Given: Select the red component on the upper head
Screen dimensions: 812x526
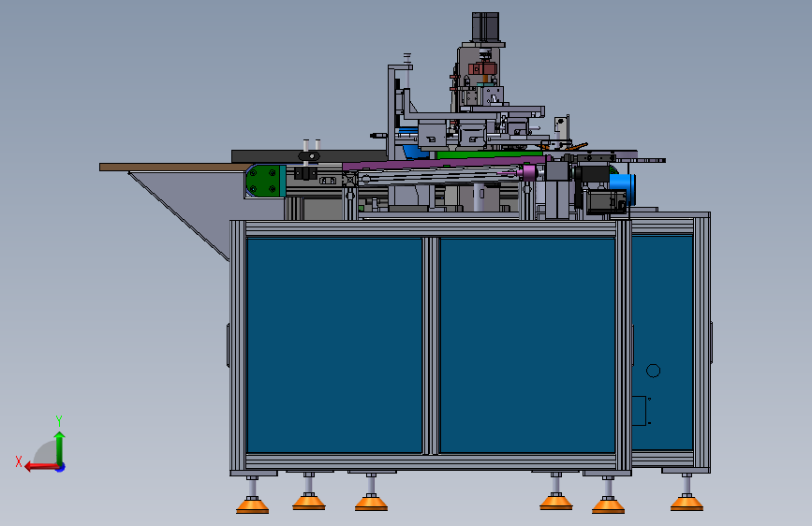Looking at the screenshot, I should coord(482,68).
